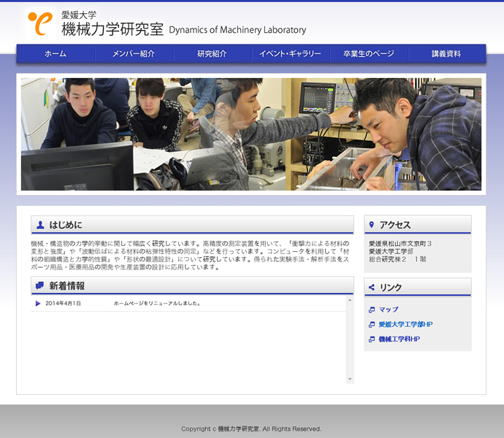
Task: Select the 卒業生のページ menu item
Action: point(369,54)
